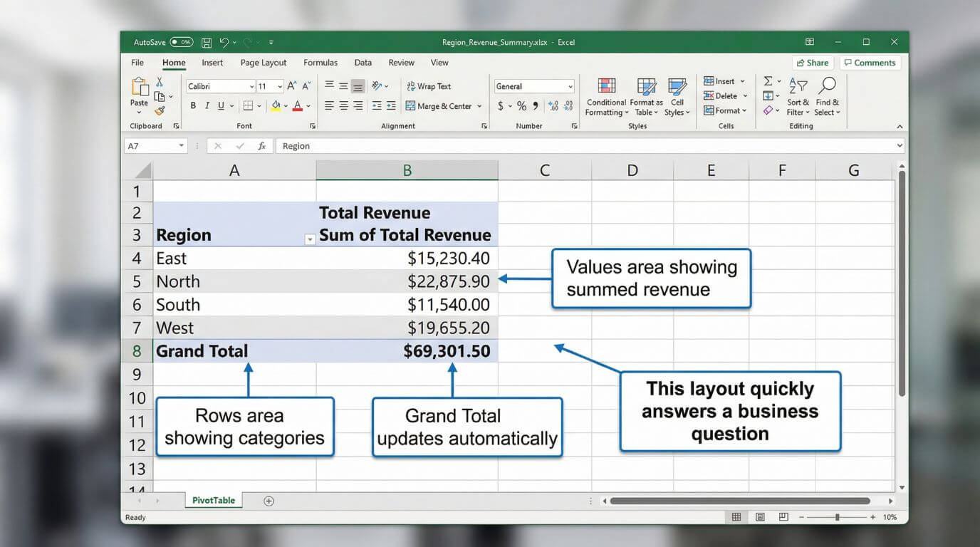Click the Share button
This screenshot has width=980, height=547.
(x=813, y=63)
